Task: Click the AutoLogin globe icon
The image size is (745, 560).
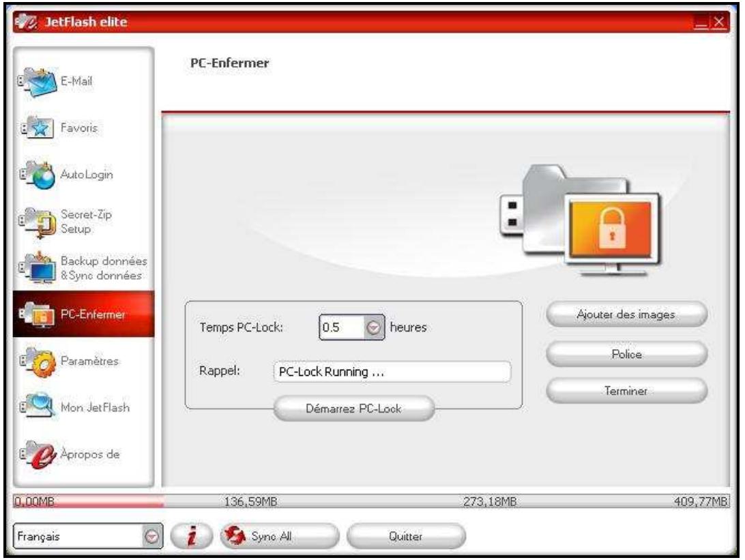Action: (x=38, y=175)
